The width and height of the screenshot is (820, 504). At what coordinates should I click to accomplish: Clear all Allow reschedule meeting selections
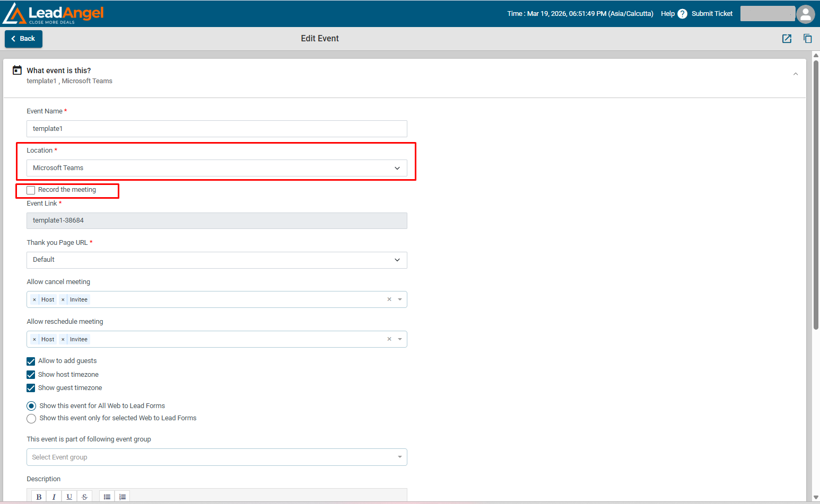pos(389,339)
